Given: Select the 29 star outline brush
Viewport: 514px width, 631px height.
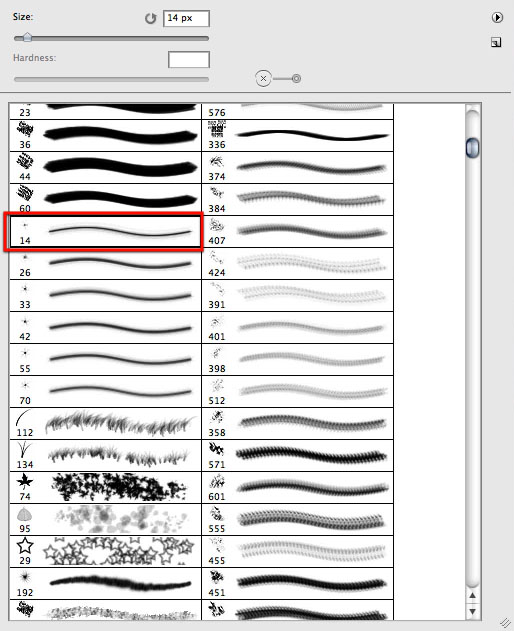Looking at the screenshot, I should pyautogui.click(x=105, y=551).
